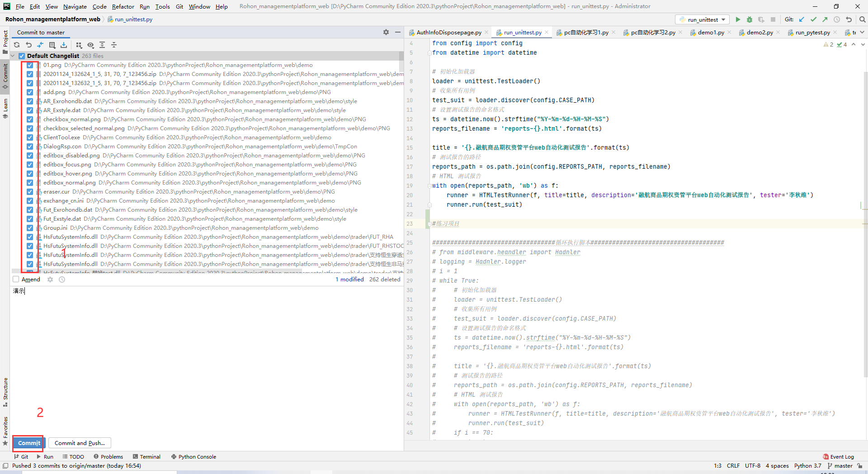Enable the Amend checkbox
868x474 pixels.
[x=16, y=280]
